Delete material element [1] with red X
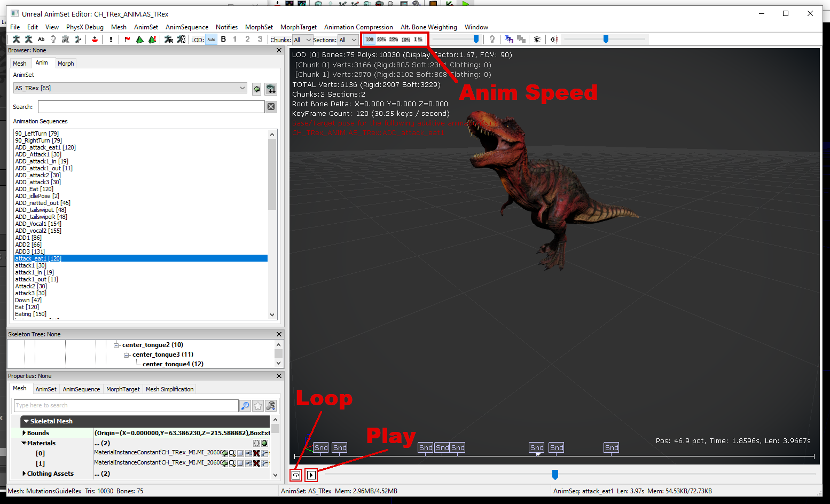Screen dimensions: 830x504 click(x=256, y=463)
